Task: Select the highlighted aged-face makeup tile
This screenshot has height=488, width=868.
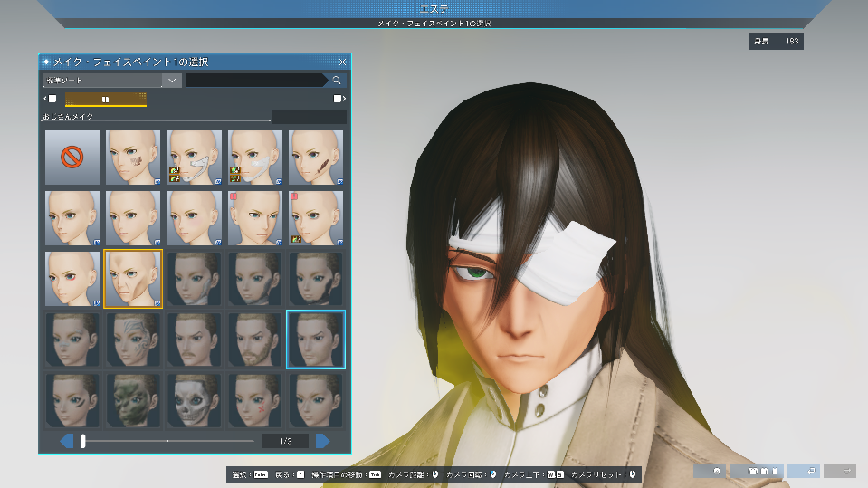Action: pyautogui.click(x=133, y=279)
